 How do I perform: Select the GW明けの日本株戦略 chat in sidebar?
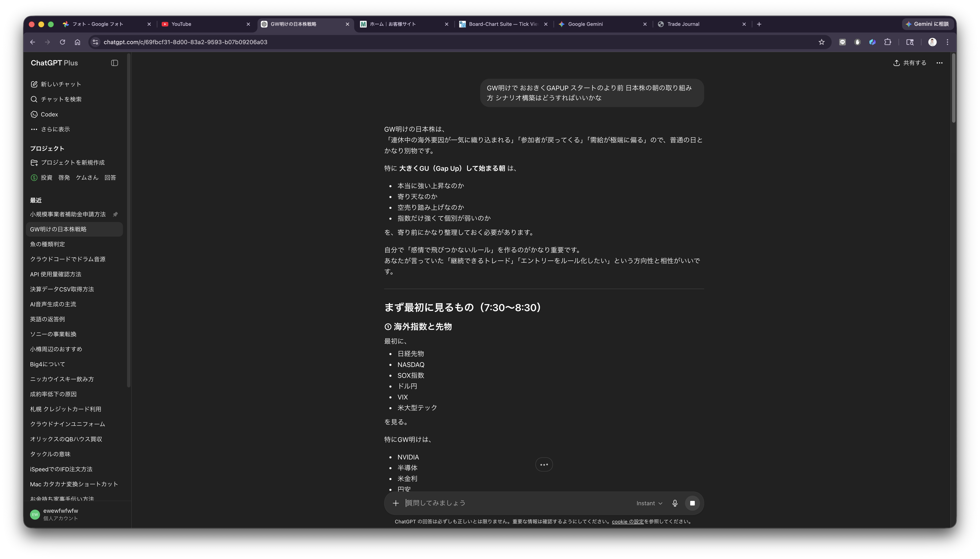(75, 229)
